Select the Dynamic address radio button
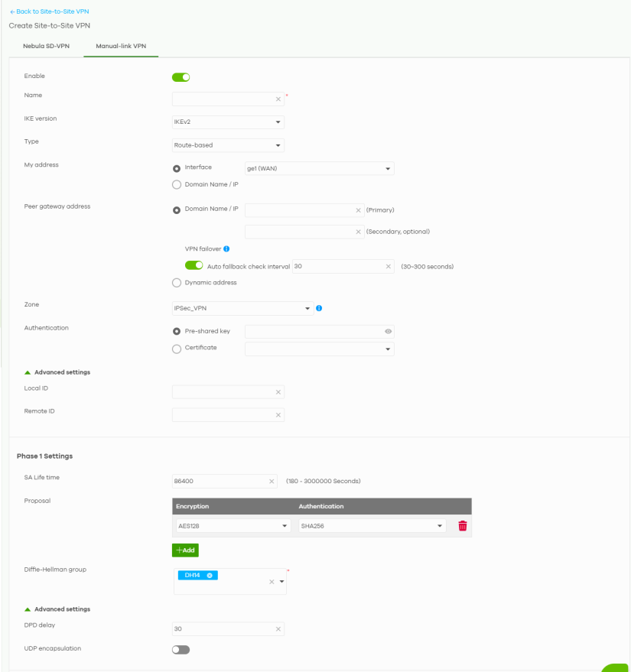This screenshot has width=631, height=672. pyautogui.click(x=177, y=283)
